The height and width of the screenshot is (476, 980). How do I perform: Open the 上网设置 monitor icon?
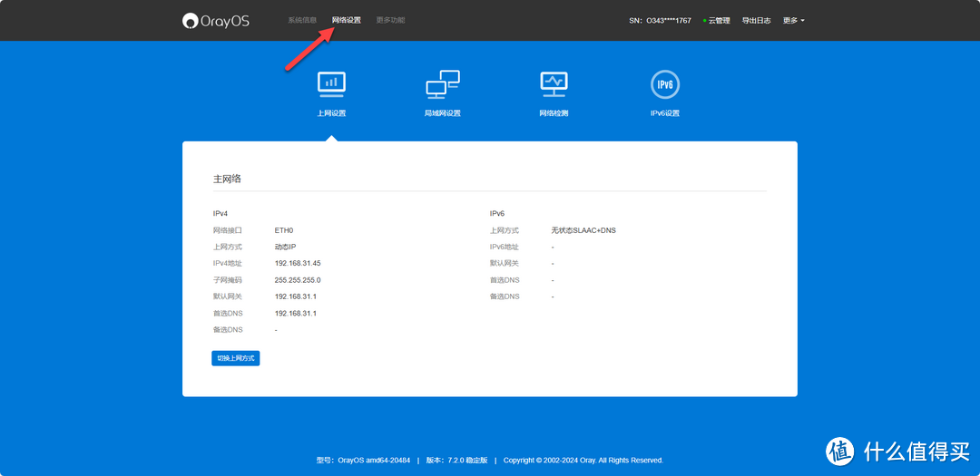(x=331, y=83)
